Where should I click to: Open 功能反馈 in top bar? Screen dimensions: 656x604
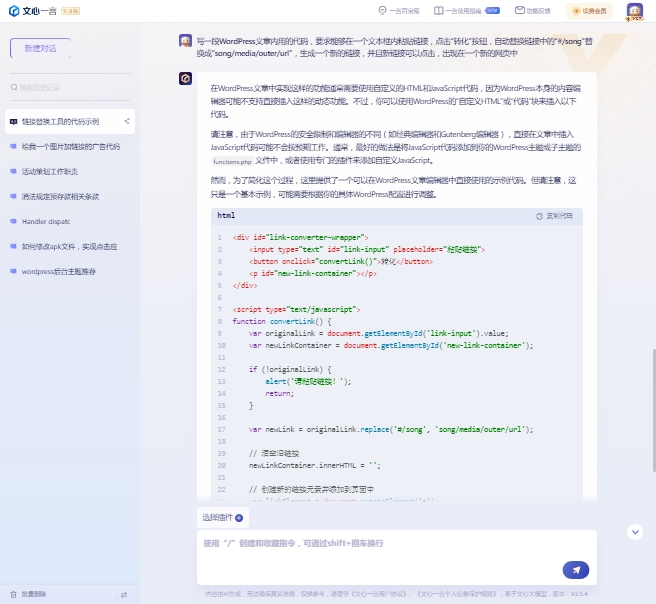(533, 11)
